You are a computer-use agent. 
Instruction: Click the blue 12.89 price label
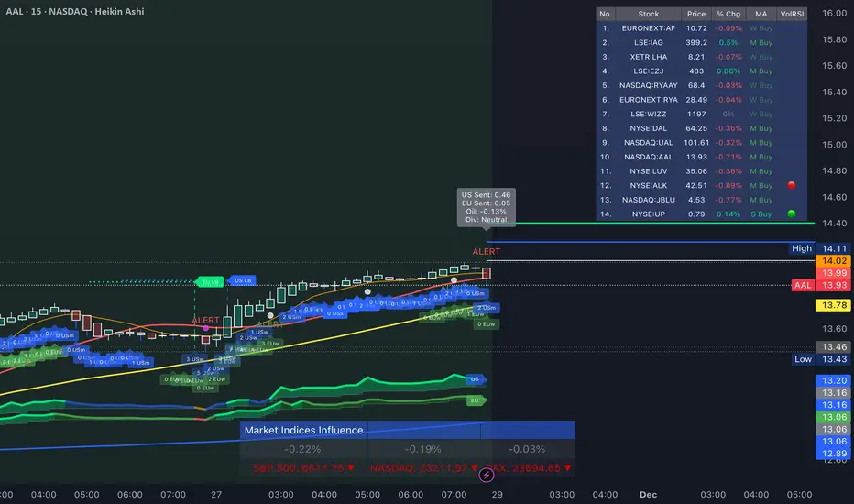tap(833, 454)
